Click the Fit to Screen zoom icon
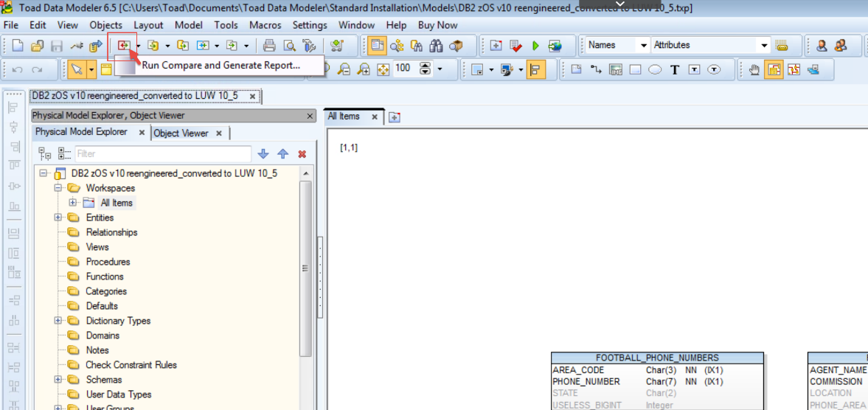Viewport: 868px width, 410px height. pos(383,69)
